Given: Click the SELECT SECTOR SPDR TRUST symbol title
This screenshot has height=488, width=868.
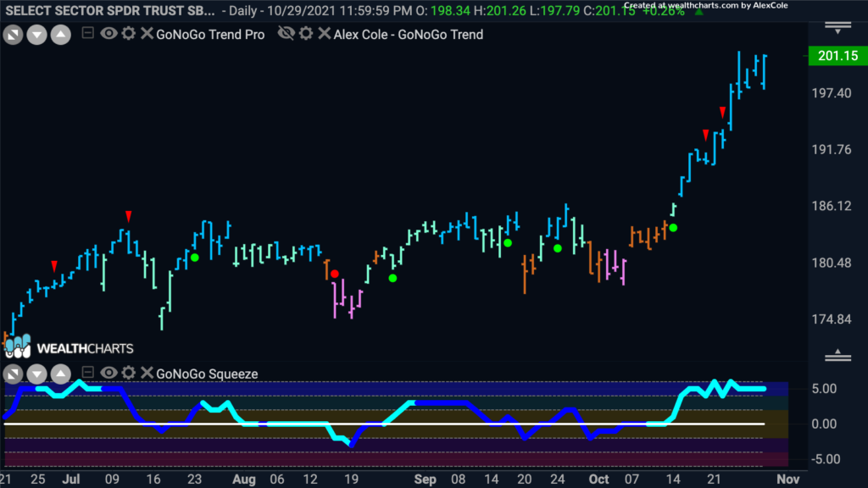Looking at the screenshot, I should (110, 11).
